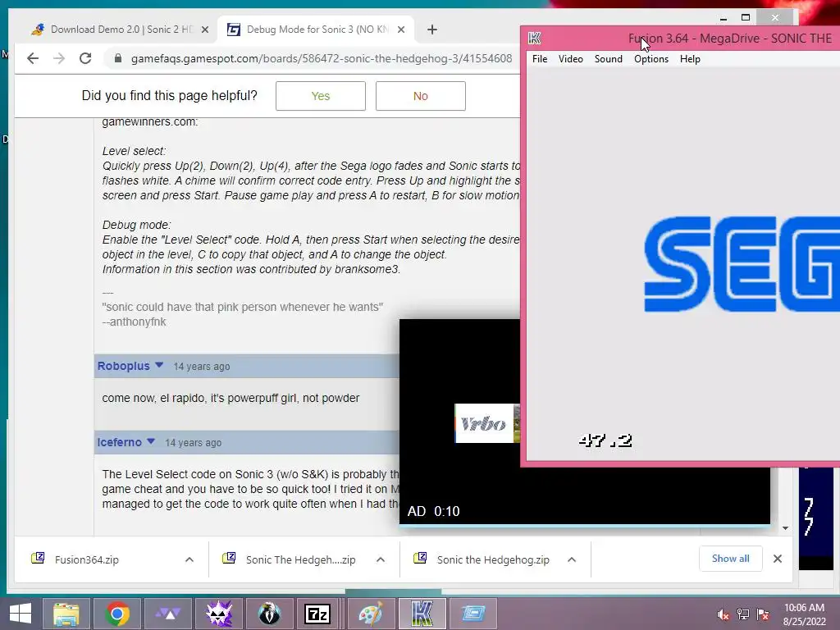
Task: Open the Sonic the Hedgehog.zip download
Action: [x=493, y=559]
